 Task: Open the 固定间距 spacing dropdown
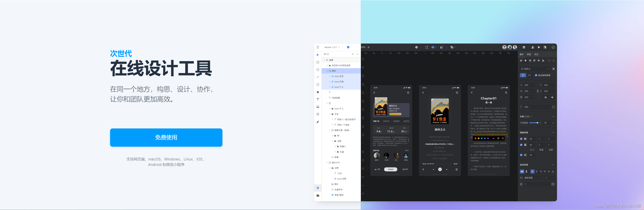pyautogui.click(x=533, y=178)
